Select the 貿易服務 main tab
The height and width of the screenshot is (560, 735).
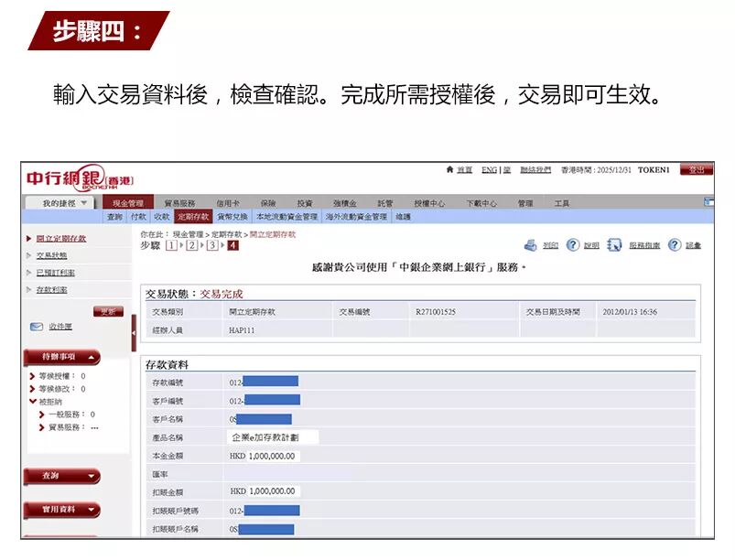(x=179, y=203)
